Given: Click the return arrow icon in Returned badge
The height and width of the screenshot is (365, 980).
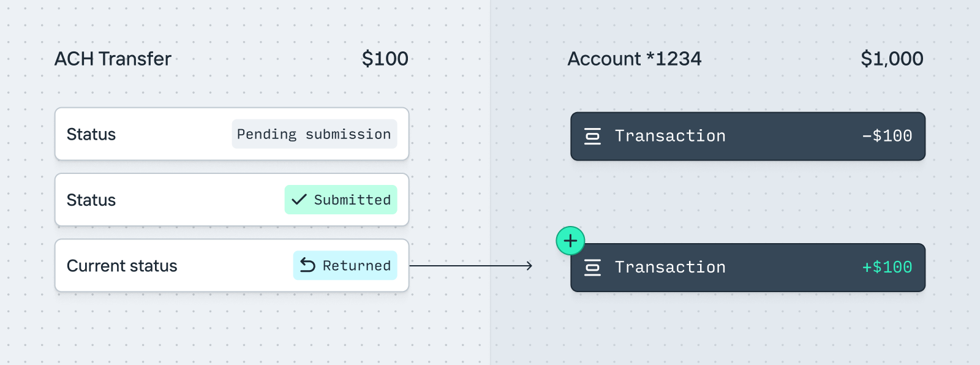Looking at the screenshot, I should coord(307,265).
